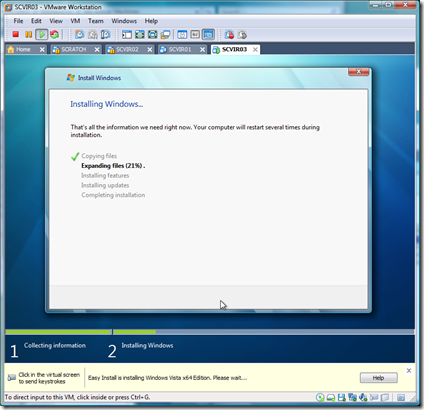Click the 'Expanding files (21%)' text

click(113, 166)
